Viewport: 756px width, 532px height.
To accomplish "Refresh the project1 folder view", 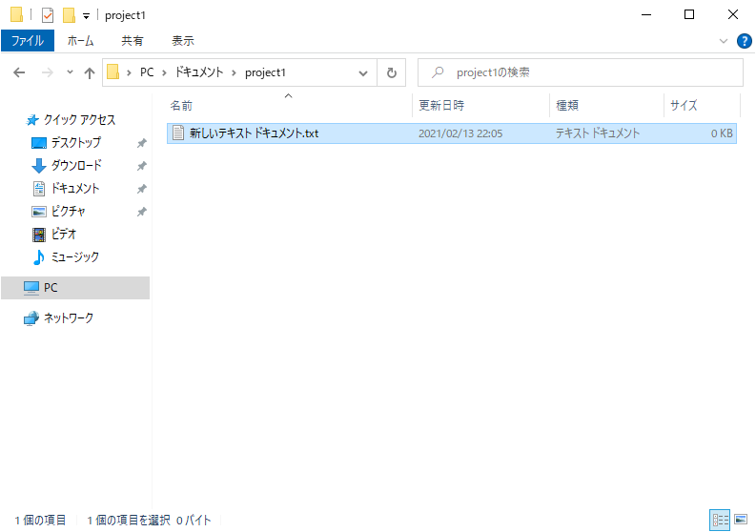I will [392, 72].
